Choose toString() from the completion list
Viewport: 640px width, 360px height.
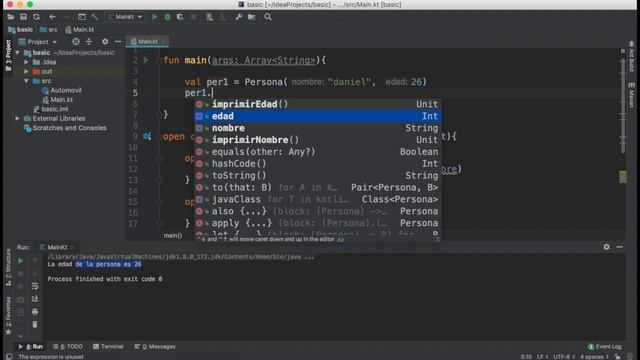[x=318, y=176]
